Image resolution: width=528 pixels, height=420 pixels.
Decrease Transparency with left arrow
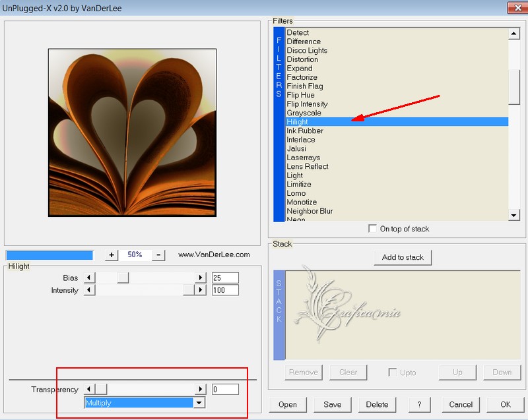[89, 389]
